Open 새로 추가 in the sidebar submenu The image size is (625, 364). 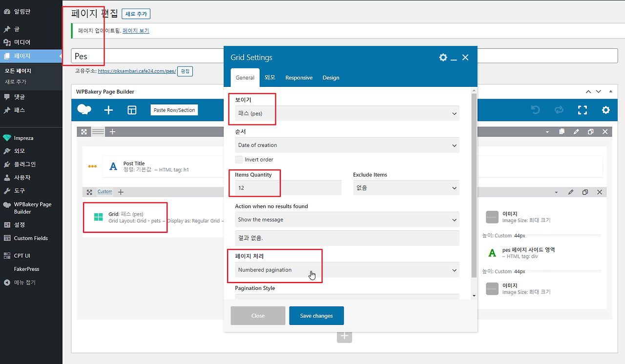pyautogui.click(x=16, y=82)
